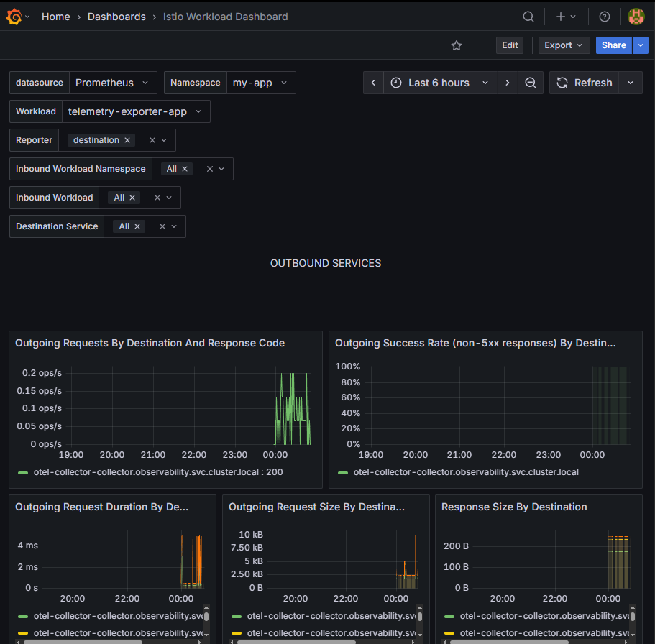Toggle green legend series in Response Size
655x644 pixels.
click(545, 616)
